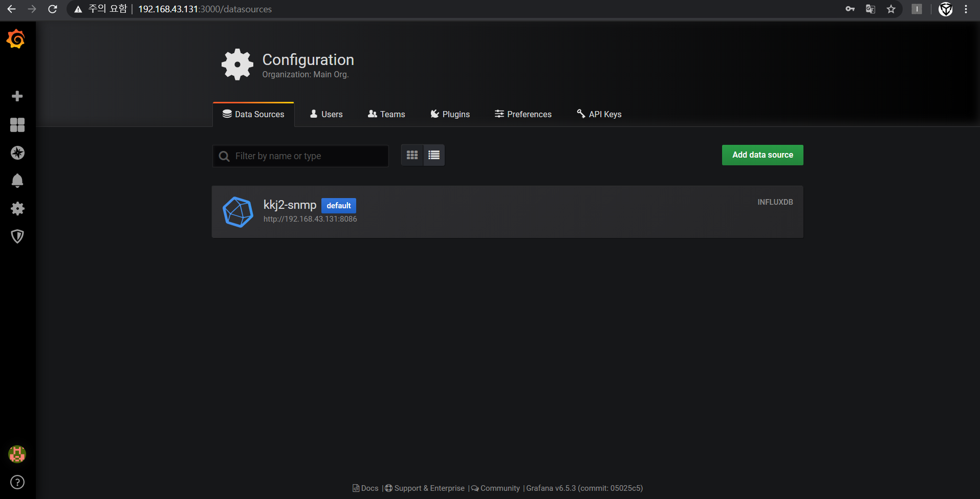
Task: Open the Explore compass icon
Action: tap(17, 153)
